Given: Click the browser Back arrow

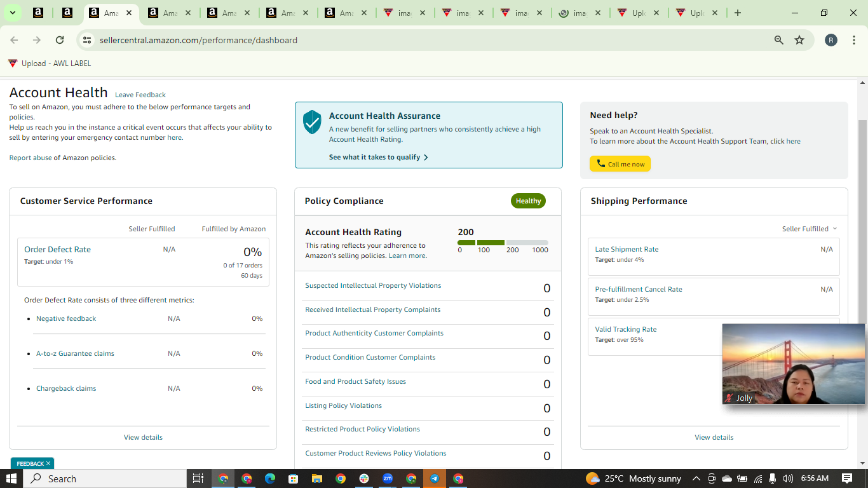Looking at the screenshot, I should [x=14, y=40].
